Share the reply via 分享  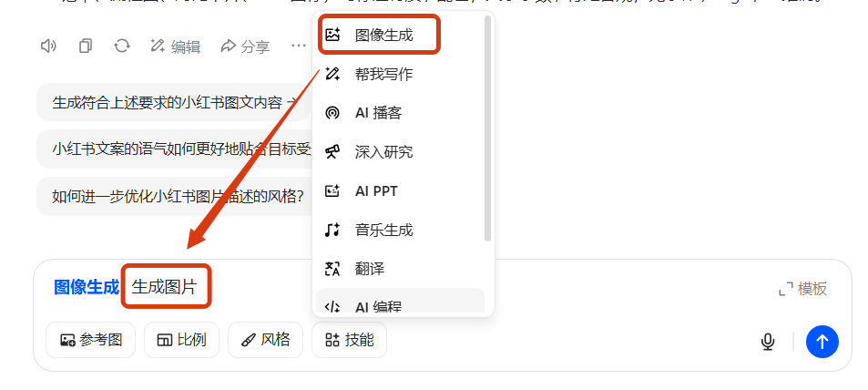pos(245,46)
